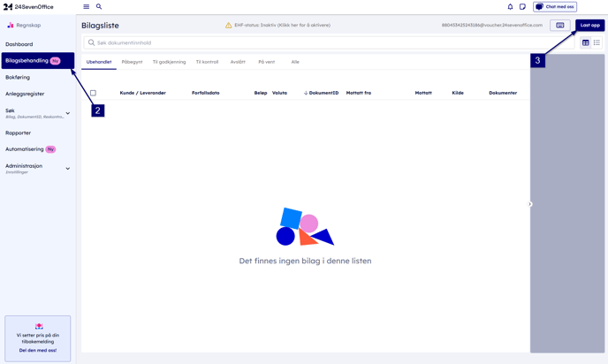The height and width of the screenshot is (364, 608).
Task: Click the Last opp upload button
Action: point(589,26)
